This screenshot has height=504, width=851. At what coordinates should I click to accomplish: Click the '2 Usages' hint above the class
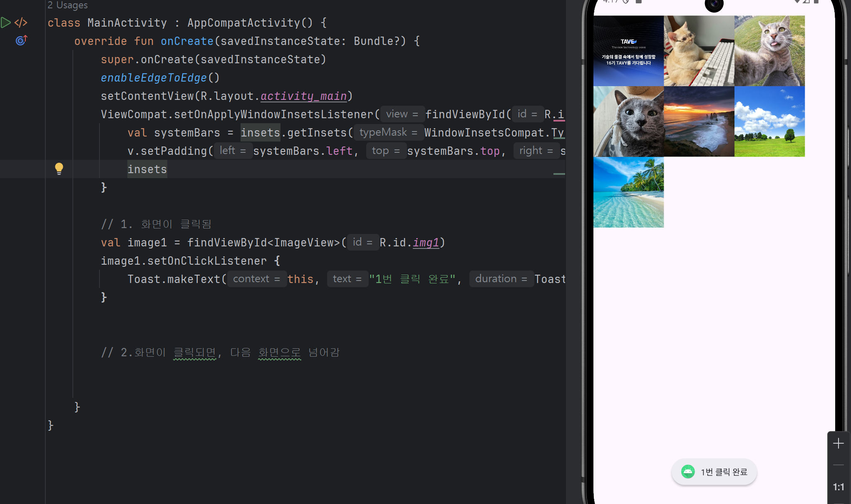(67, 5)
